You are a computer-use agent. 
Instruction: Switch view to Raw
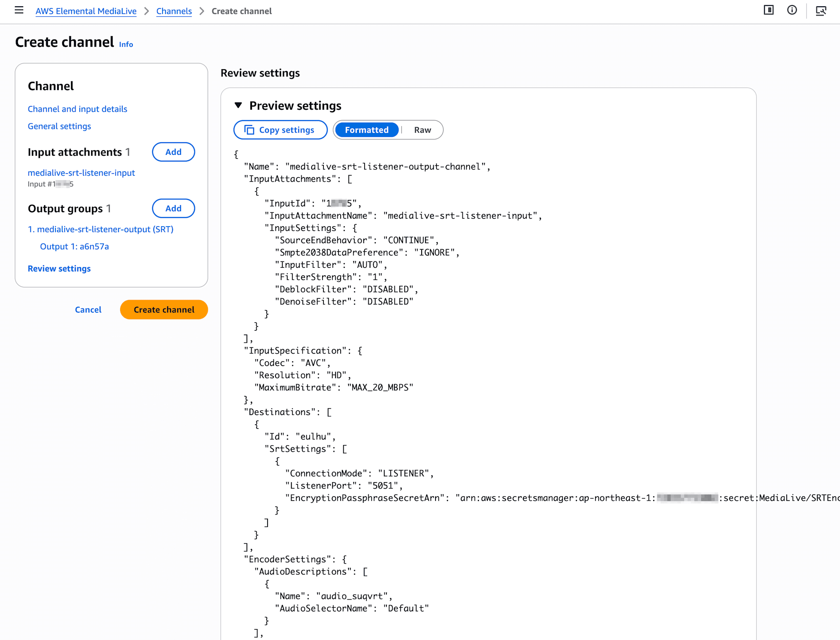click(x=423, y=130)
